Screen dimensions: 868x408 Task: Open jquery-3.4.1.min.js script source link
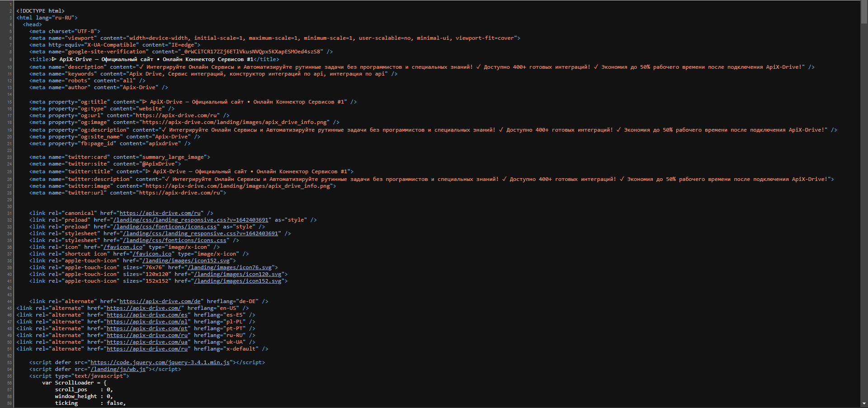tap(160, 362)
